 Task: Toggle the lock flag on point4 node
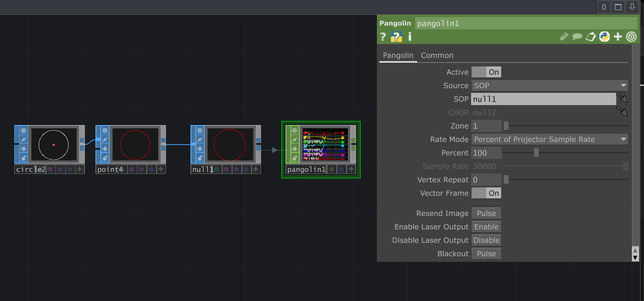105,158
